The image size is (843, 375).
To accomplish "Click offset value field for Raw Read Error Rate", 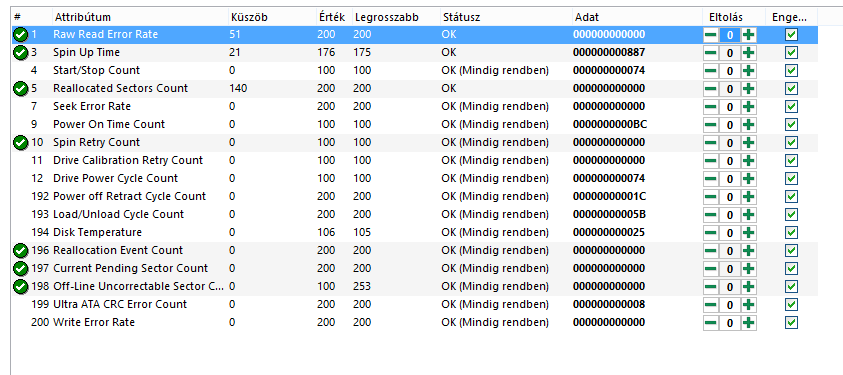I will (x=730, y=35).
